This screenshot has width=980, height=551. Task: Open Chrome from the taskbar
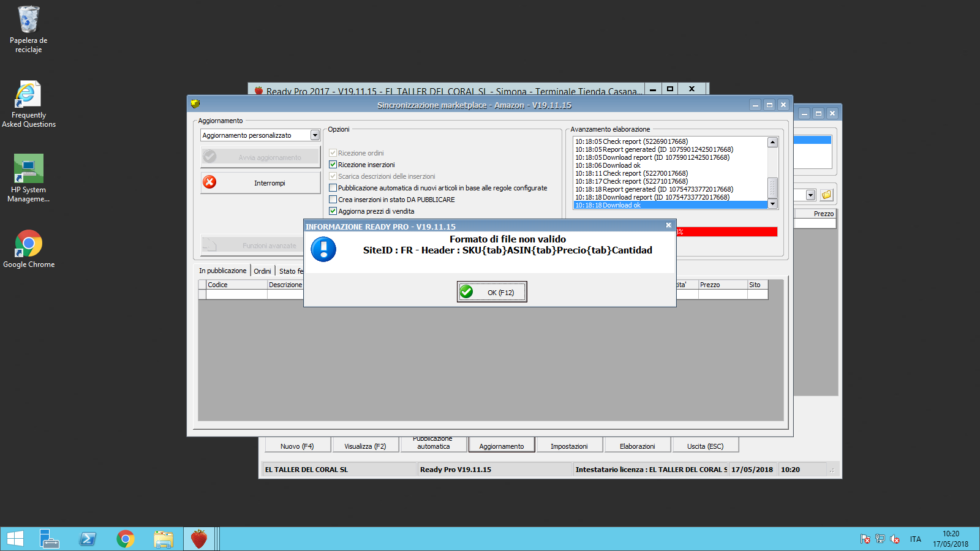[126, 539]
